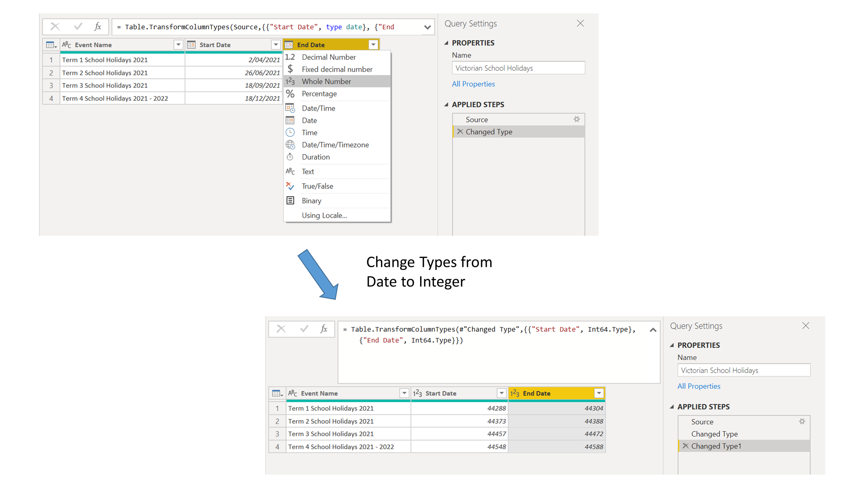Choose Fixed decimal number data type

(337, 69)
